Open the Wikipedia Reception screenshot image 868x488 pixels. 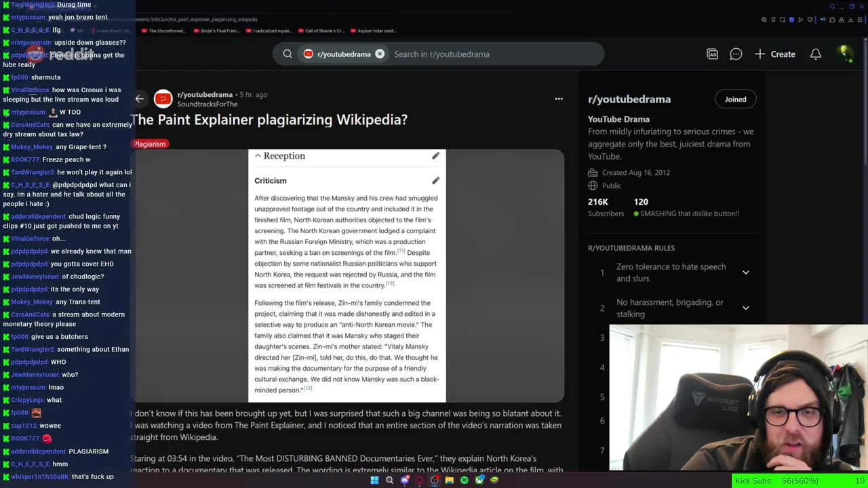pyautogui.click(x=347, y=275)
